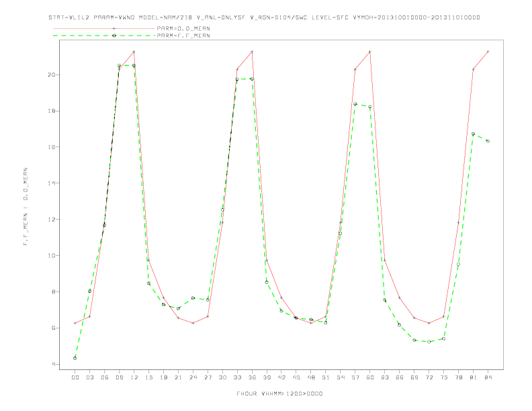Click the x-axis tick label 36
Image resolution: width=532 pixels, height=411 pixels.
pos(252,377)
